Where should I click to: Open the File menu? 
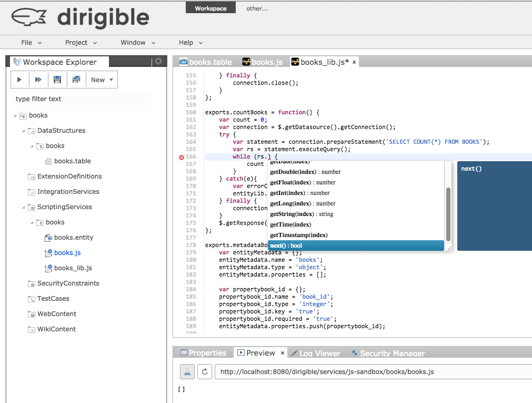(31, 43)
